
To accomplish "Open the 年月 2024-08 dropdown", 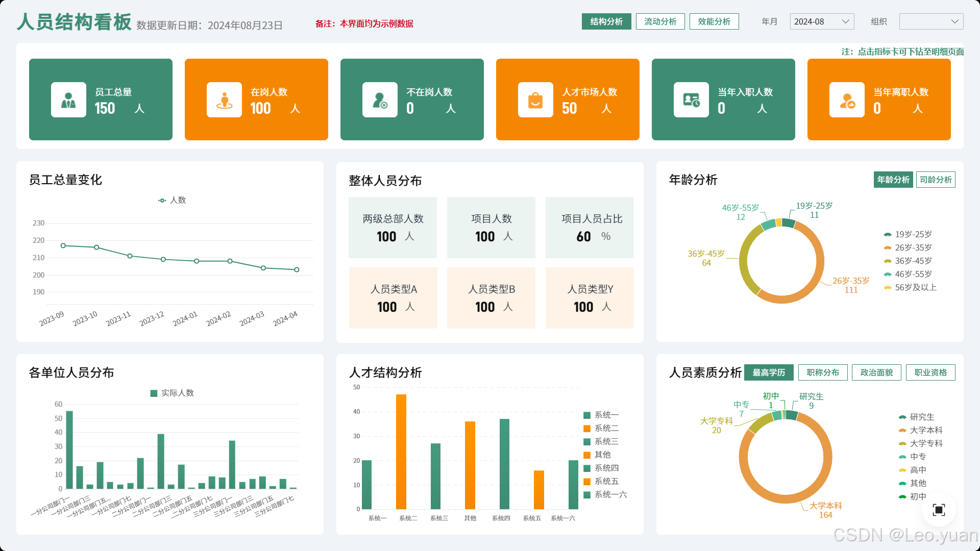I will coord(822,21).
